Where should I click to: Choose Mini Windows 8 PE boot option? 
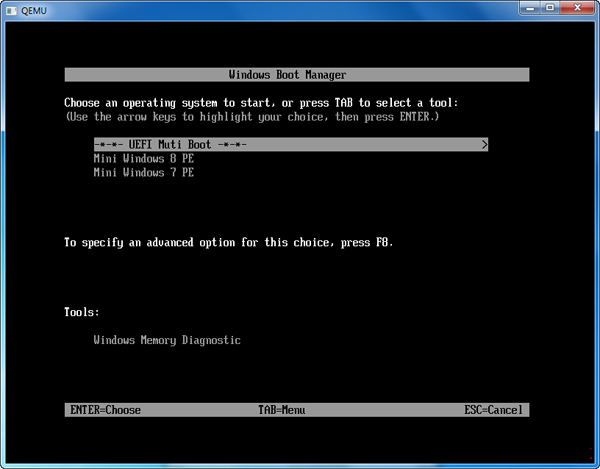point(143,158)
